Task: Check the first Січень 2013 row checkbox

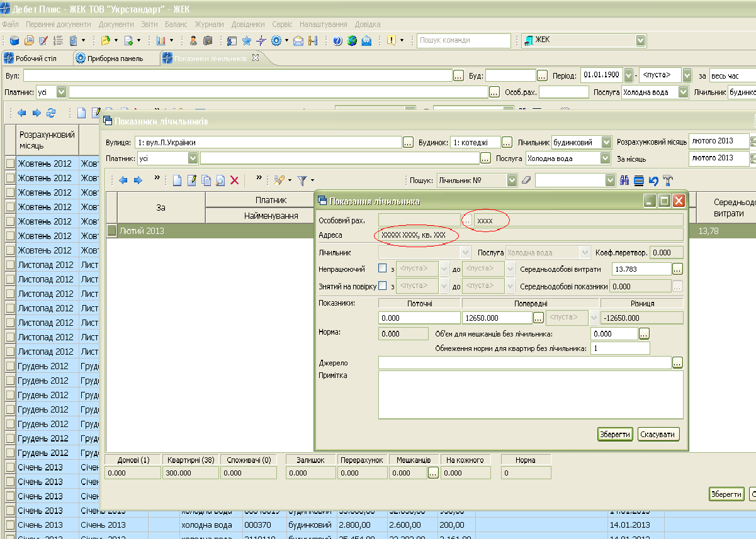Action: tap(10, 467)
